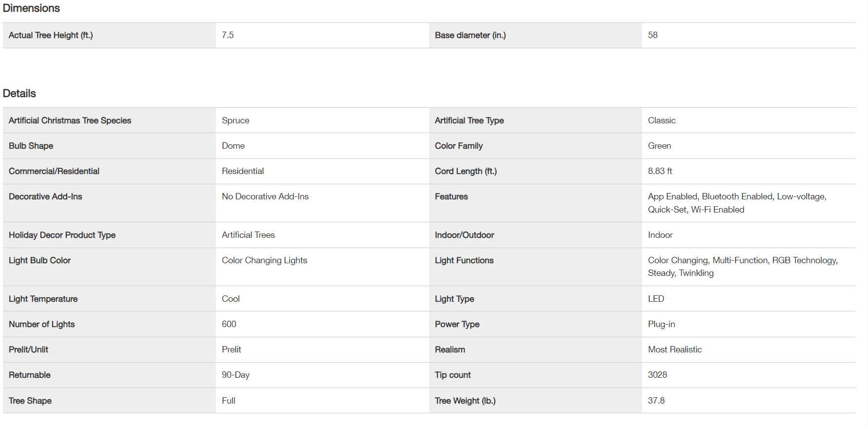This screenshot has width=868, height=426.
Task: Select the Tree Weight value 37.8
Action: [x=656, y=401]
